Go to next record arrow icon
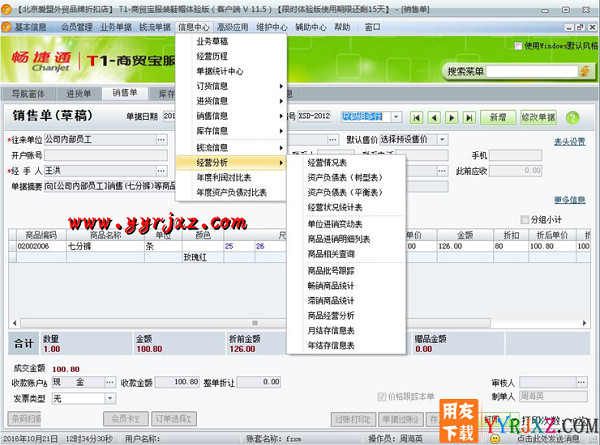The image size is (600, 445). tap(452, 117)
